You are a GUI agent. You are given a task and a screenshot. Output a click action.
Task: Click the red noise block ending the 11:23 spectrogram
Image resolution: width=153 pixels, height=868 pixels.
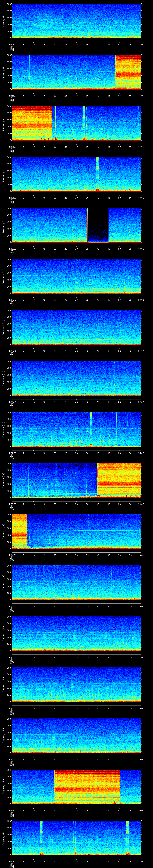pyautogui.click(x=119, y=481)
